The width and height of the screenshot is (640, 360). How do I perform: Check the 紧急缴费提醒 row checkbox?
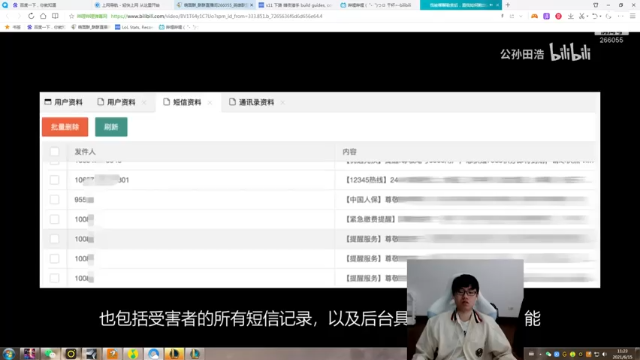(x=54, y=219)
